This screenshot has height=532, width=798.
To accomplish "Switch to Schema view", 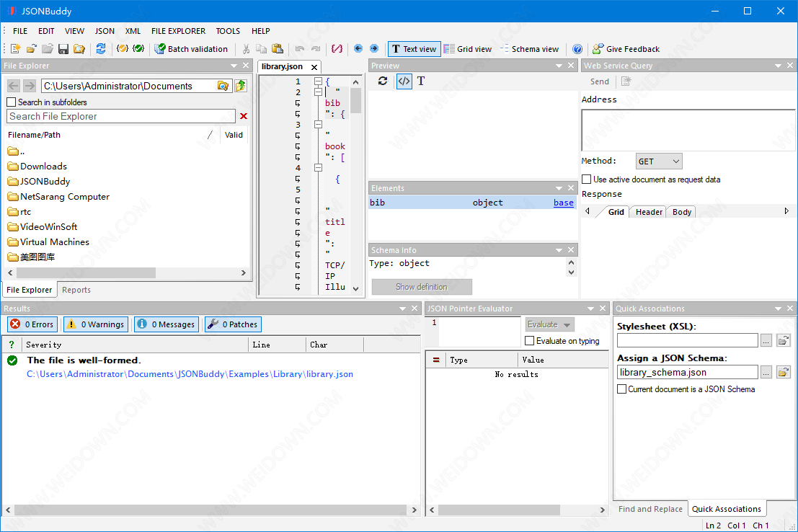I will pyautogui.click(x=529, y=49).
